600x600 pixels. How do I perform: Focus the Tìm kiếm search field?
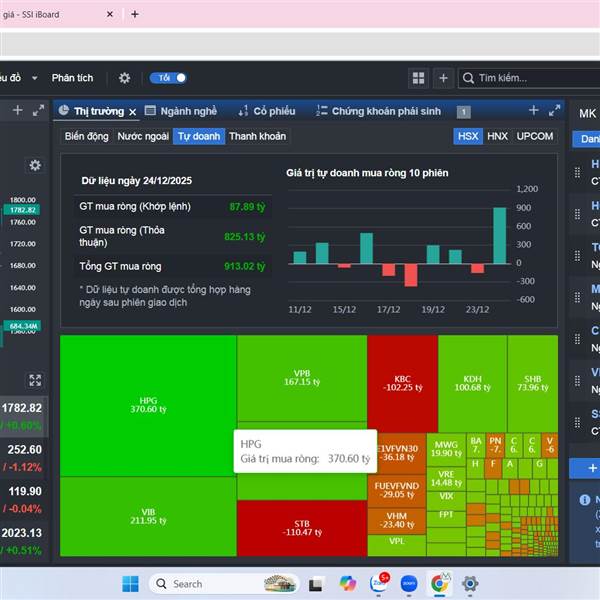click(x=529, y=78)
